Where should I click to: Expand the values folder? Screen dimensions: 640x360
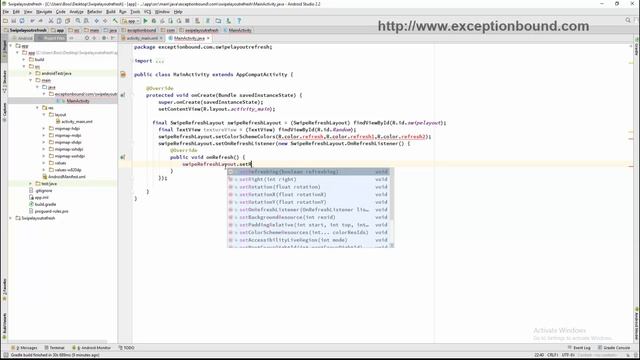[x=44, y=163]
